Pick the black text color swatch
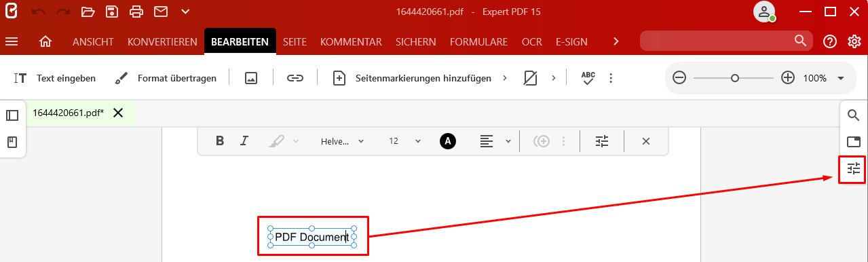Image resolution: width=868 pixels, height=262 pixels. pos(448,141)
